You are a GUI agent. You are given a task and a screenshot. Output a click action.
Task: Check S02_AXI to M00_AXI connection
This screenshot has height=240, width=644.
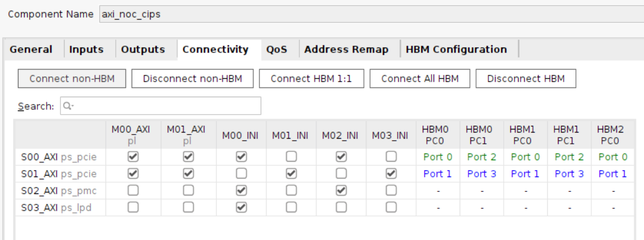pos(133,190)
